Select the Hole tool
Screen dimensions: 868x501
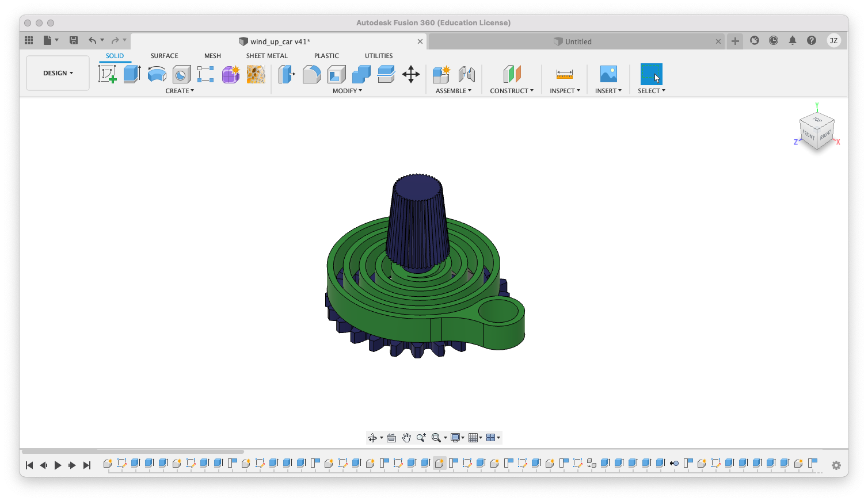click(x=182, y=75)
